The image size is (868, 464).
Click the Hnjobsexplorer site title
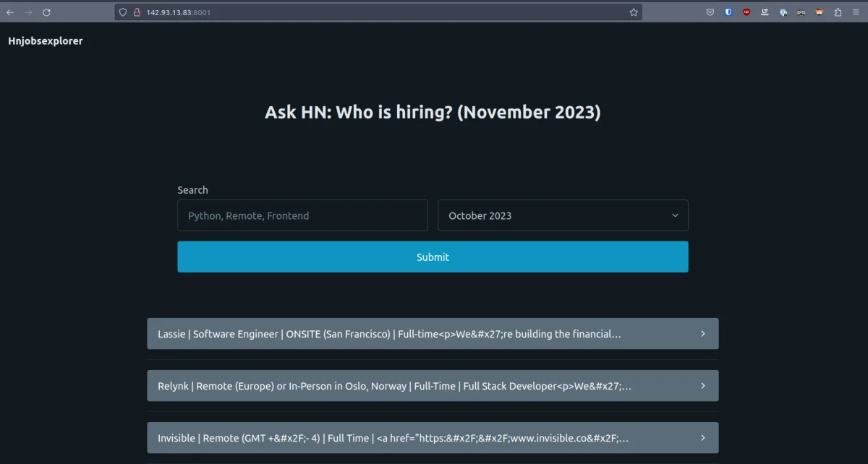(x=45, y=41)
